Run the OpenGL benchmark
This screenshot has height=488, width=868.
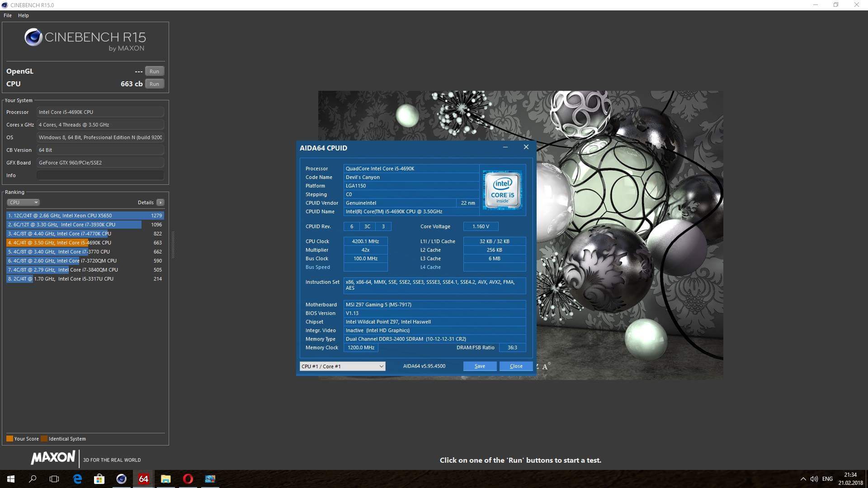[154, 71]
